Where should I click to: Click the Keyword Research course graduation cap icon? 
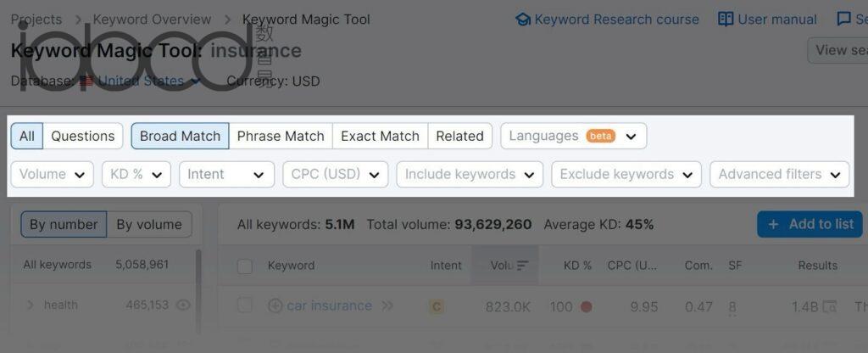pos(522,20)
